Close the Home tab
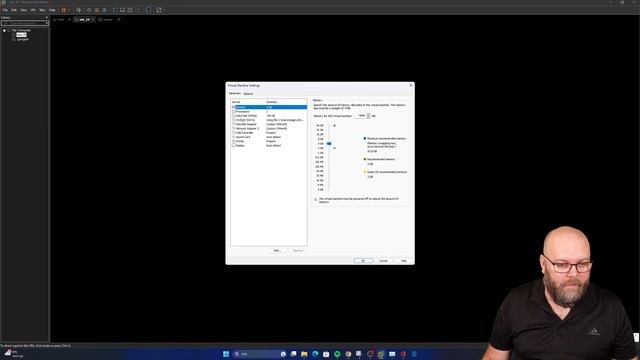The image size is (640, 360). [x=69, y=20]
